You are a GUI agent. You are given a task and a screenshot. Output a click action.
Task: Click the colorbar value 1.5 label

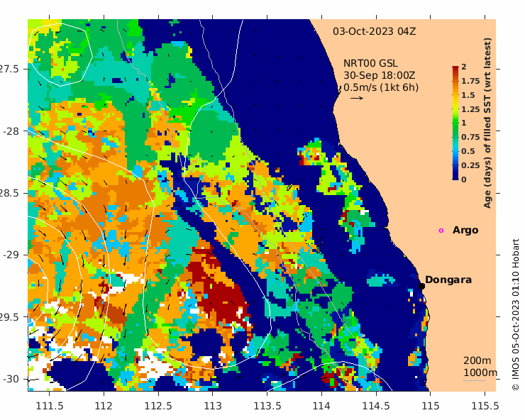pyautogui.click(x=468, y=95)
